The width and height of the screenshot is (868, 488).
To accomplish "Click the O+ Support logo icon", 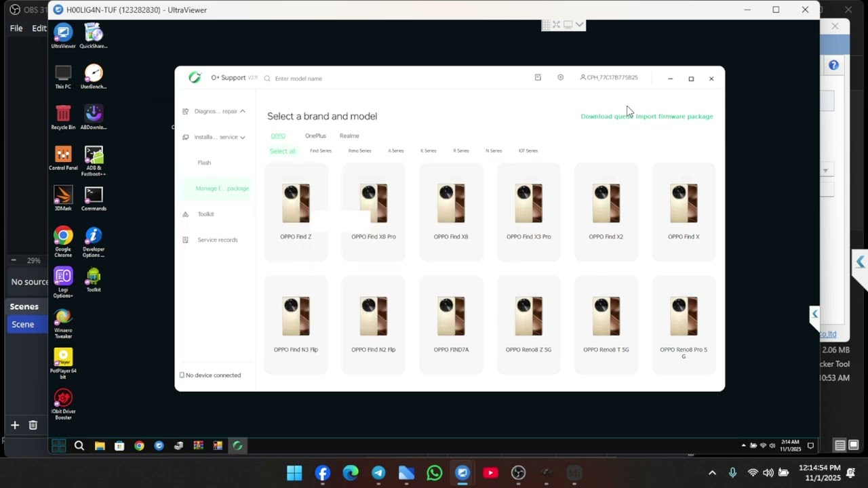I will [x=195, y=78].
